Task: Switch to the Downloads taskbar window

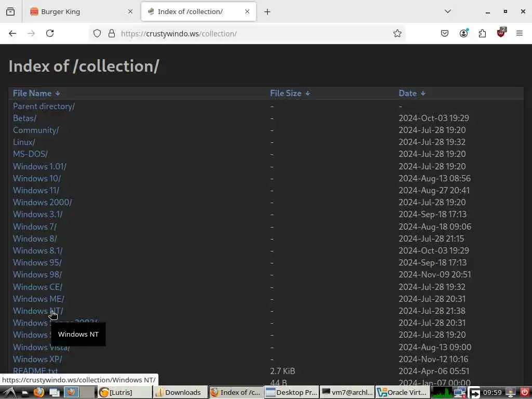Action: click(180, 393)
